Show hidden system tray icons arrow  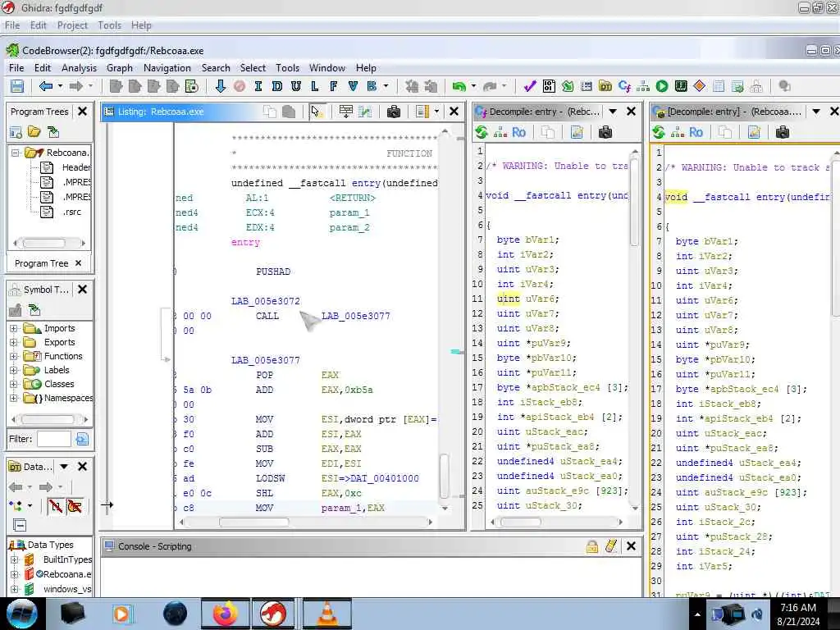pos(697,614)
